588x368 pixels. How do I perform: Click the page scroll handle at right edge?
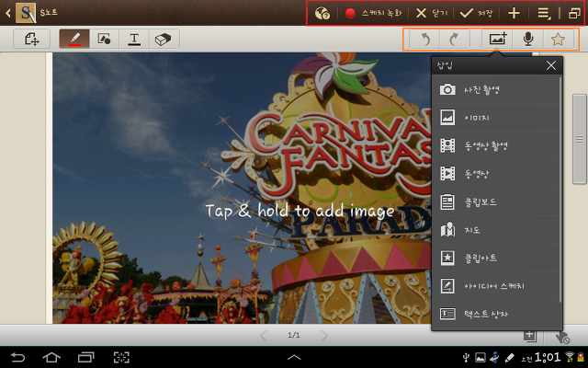pos(580,139)
